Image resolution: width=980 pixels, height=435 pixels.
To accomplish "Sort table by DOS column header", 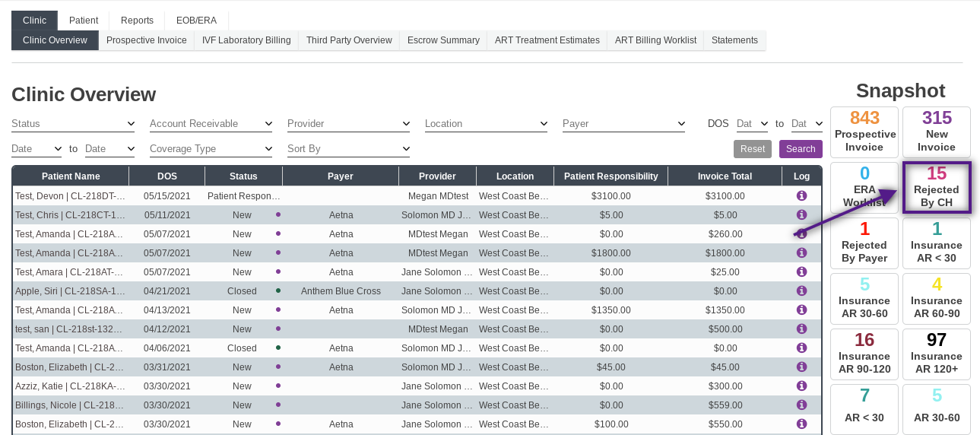I will [x=167, y=176].
